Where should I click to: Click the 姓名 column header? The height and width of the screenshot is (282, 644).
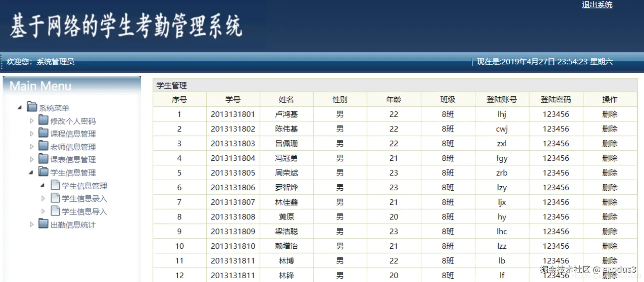pos(286,99)
